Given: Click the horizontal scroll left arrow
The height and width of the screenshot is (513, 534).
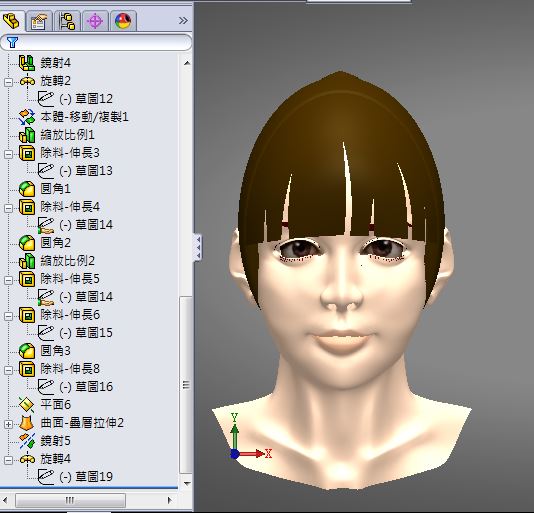Looking at the screenshot, I should pyautogui.click(x=6, y=500).
